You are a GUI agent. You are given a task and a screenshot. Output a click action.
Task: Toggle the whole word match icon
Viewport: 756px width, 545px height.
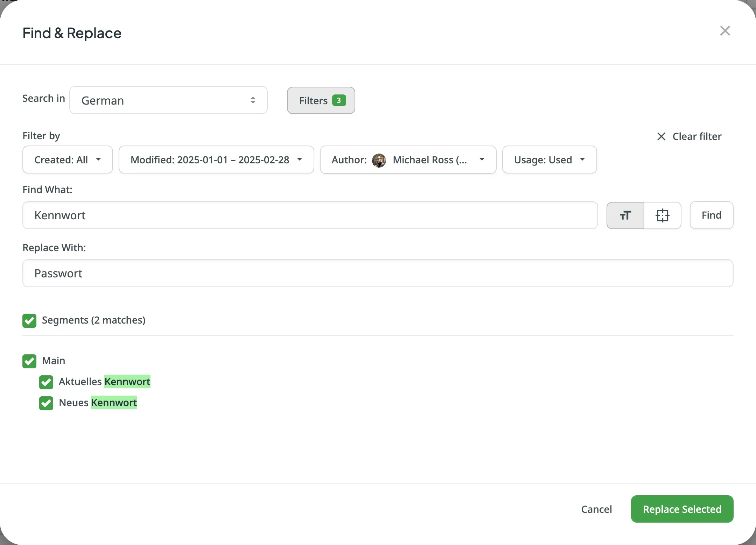[662, 215]
